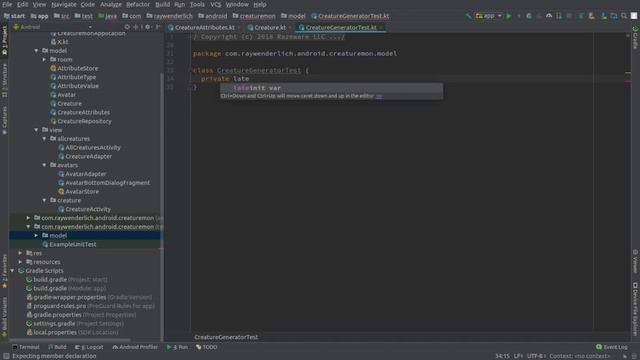Toggle the Favorites side tab

4,271
